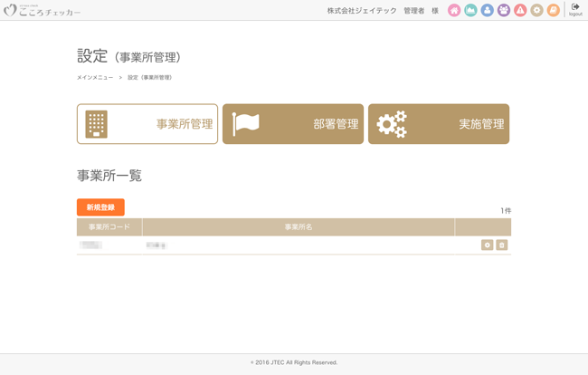Delete the office row with trash icon

coord(502,245)
